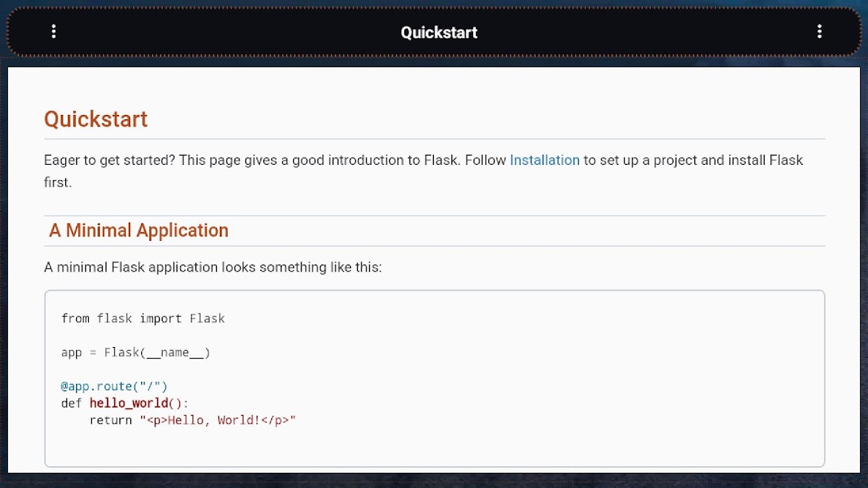Screen dimensions: 868x488
Task: Click the "def" keyword in code
Action: click(x=72, y=403)
